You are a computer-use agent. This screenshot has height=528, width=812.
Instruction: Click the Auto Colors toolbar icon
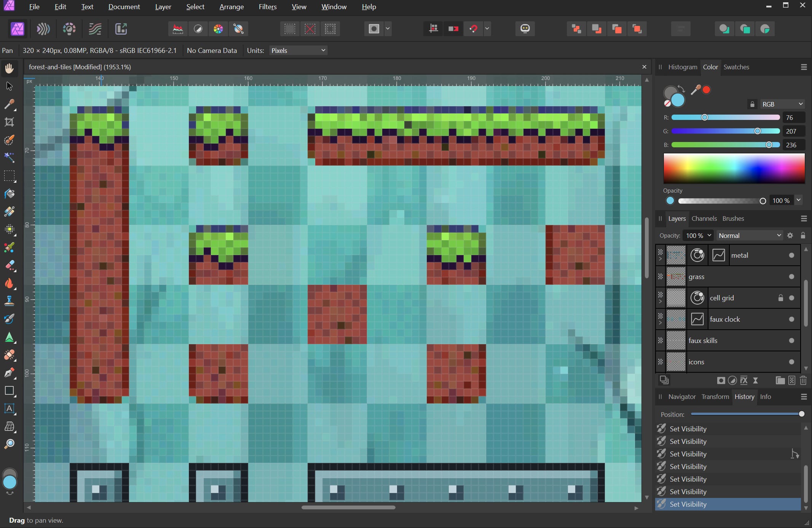point(218,29)
